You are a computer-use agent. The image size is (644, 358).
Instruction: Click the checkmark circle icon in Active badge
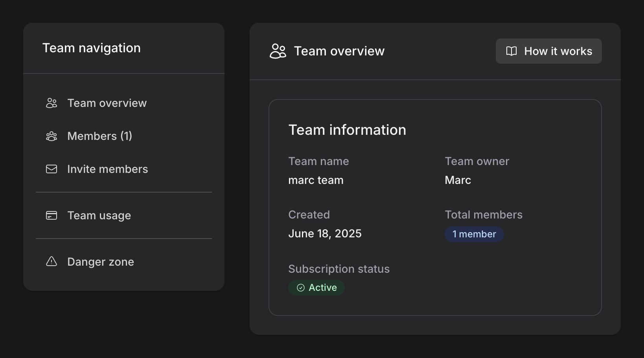pos(301,288)
